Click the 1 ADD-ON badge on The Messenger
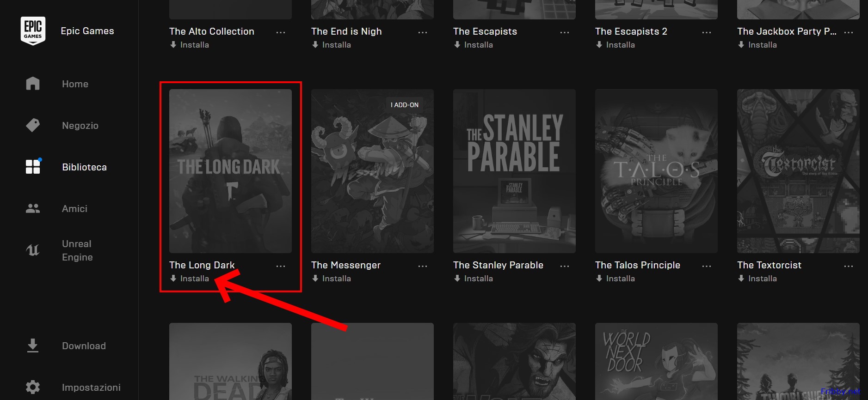The height and width of the screenshot is (400, 868). [x=405, y=105]
